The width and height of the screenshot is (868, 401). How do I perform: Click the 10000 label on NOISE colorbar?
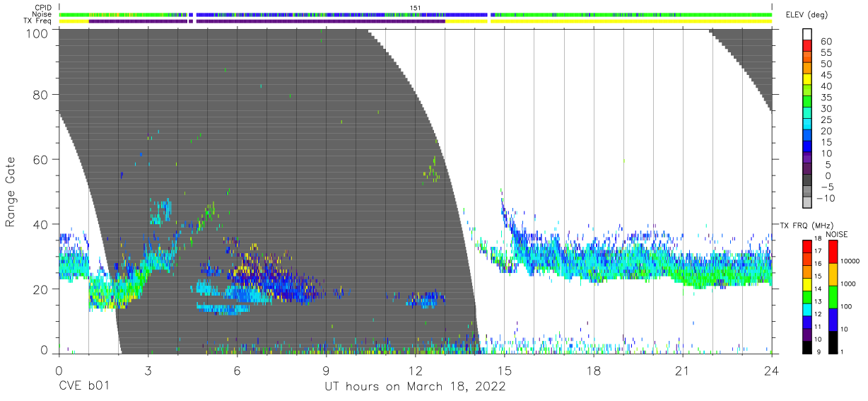pos(850,262)
